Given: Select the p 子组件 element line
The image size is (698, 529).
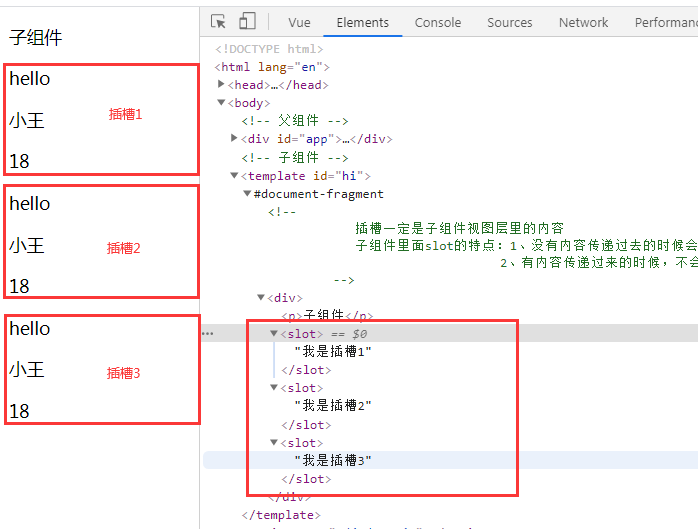Looking at the screenshot, I should (x=330, y=315).
